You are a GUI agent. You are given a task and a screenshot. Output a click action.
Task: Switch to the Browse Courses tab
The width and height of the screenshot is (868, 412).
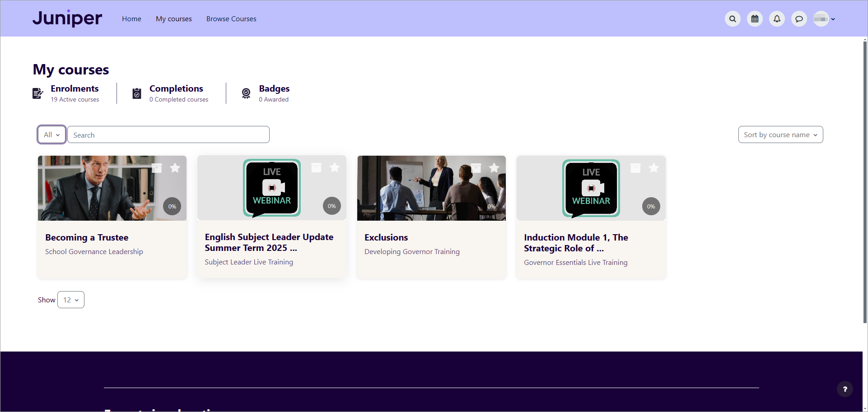(231, 19)
